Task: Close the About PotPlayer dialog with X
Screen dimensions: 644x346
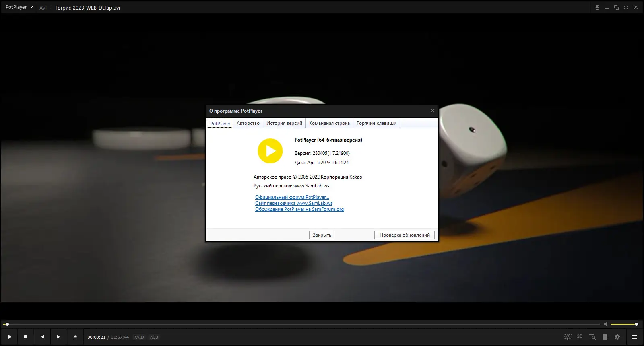Action: 432,111
